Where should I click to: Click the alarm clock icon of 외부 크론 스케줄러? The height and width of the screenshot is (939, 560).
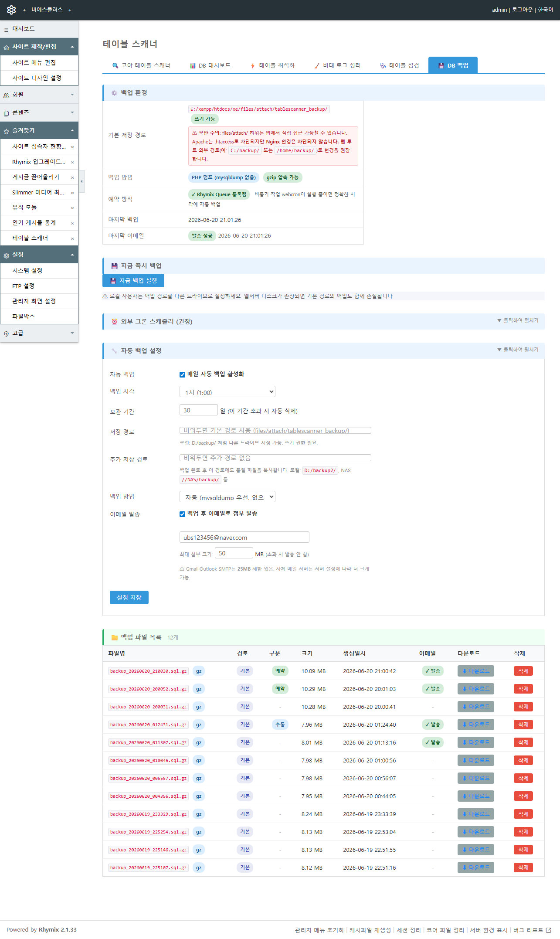(115, 321)
